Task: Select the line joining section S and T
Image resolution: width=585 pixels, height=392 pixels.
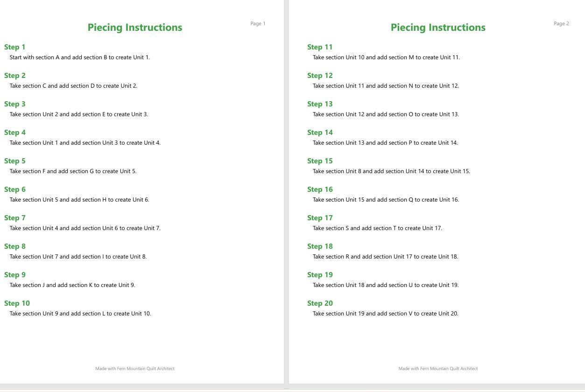Action: [377, 228]
